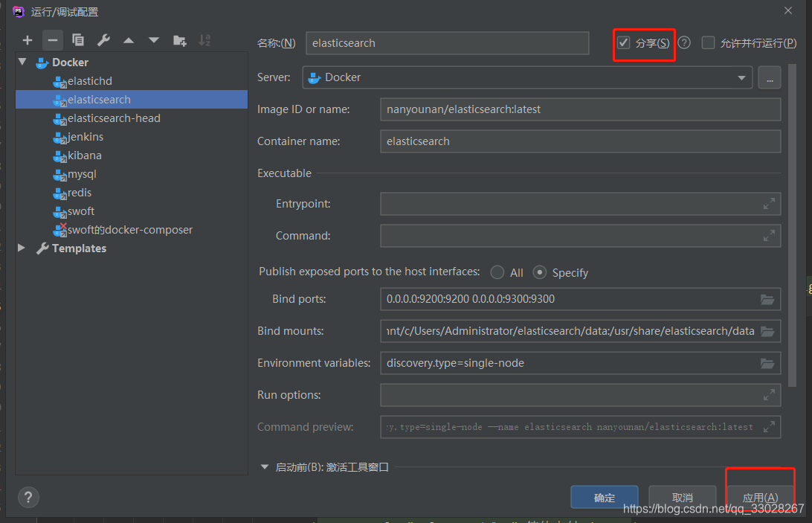Click the 取消 cancel button

(x=683, y=498)
